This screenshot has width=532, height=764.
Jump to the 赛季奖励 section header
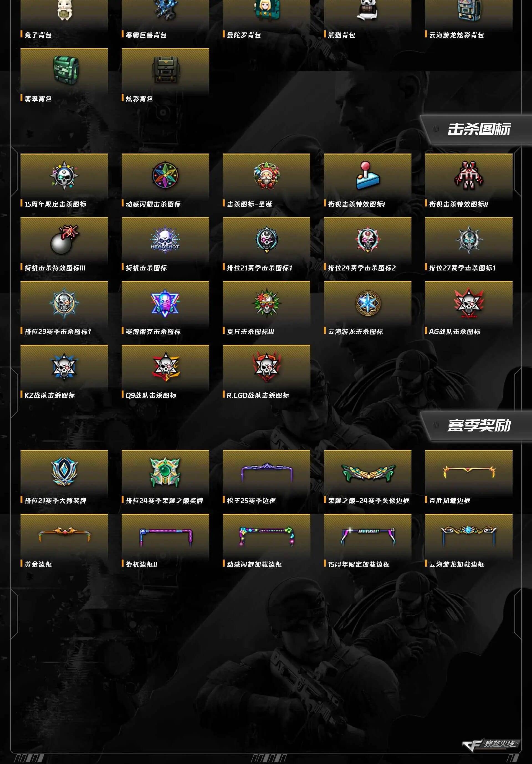pos(479,426)
